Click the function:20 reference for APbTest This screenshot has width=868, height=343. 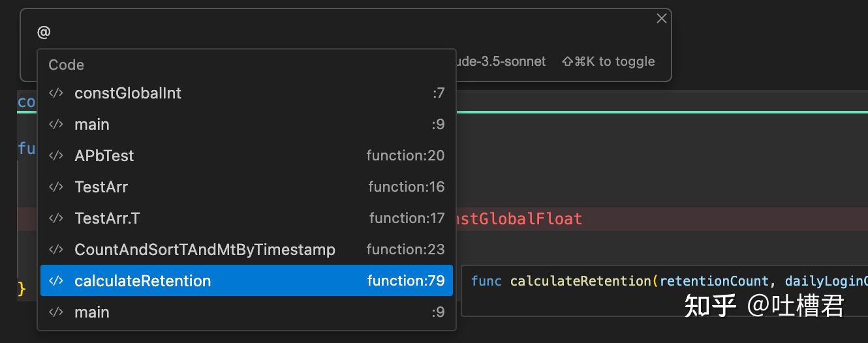coord(405,156)
